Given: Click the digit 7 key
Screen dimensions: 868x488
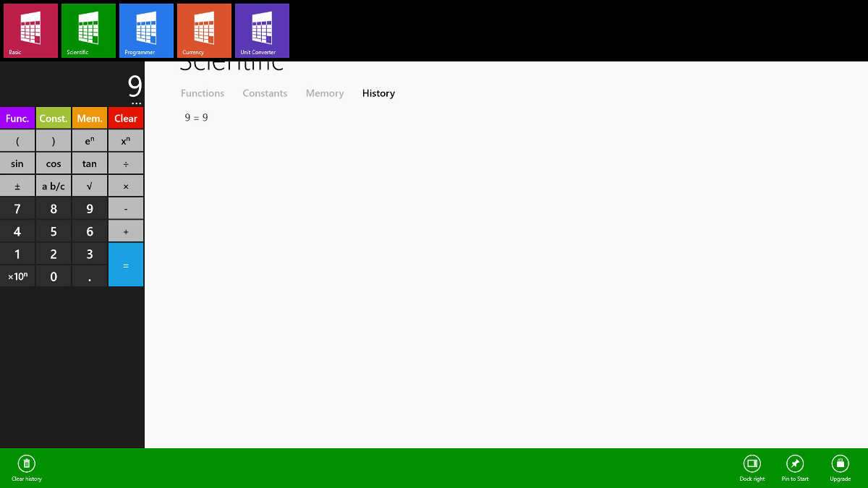Looking at the screenshot, I should click(17, 208).
